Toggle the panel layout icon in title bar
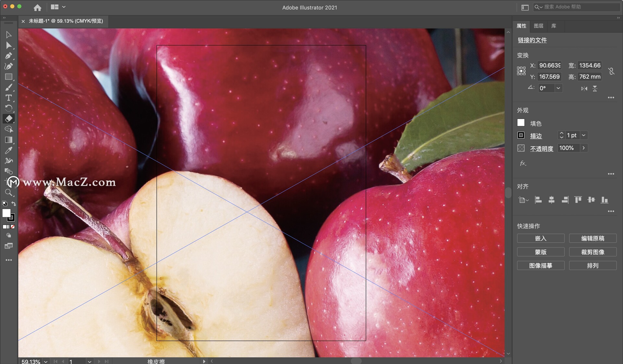This screenshot has height=364, width=623. point(525,7)
